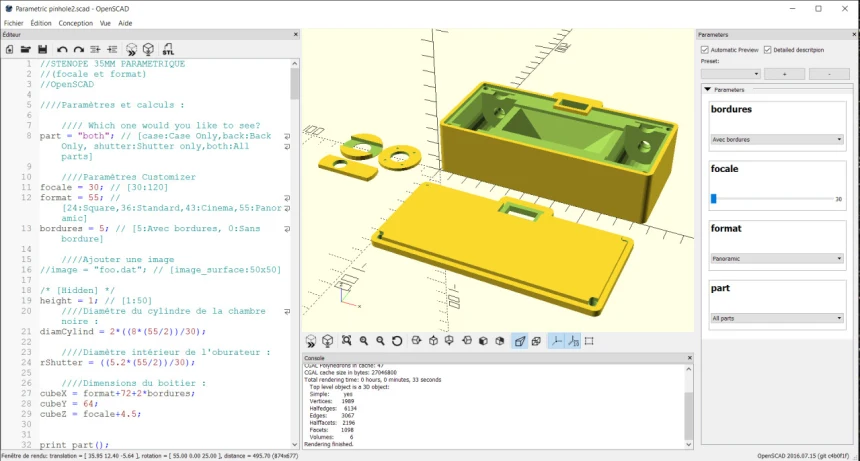This screenshot has height=461, width=860.
Task: Switch to the Bottom view
Action: click(x=449, y=341)
